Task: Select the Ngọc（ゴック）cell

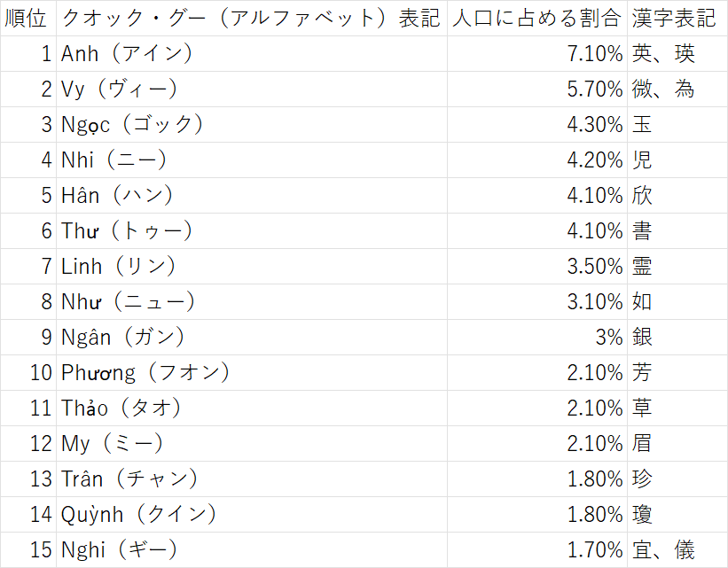Action: coord(252,125)
